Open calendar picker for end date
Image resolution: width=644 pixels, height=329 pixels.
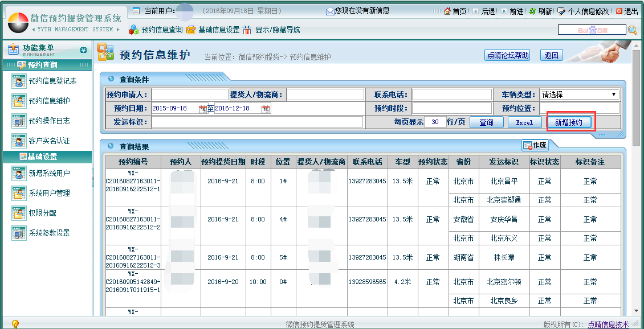click(265, 109)
